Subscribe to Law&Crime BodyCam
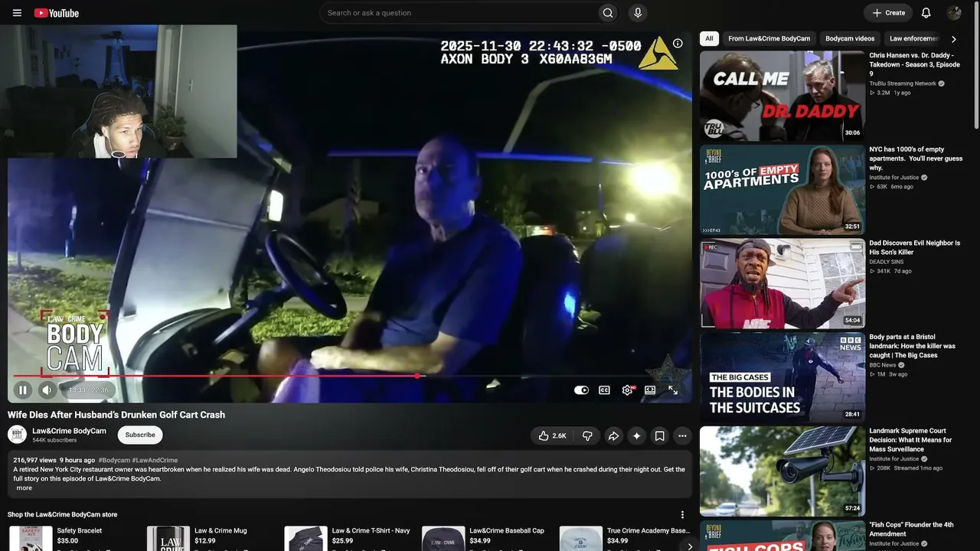Screen dimensions: 980x551 pos(140,435)
